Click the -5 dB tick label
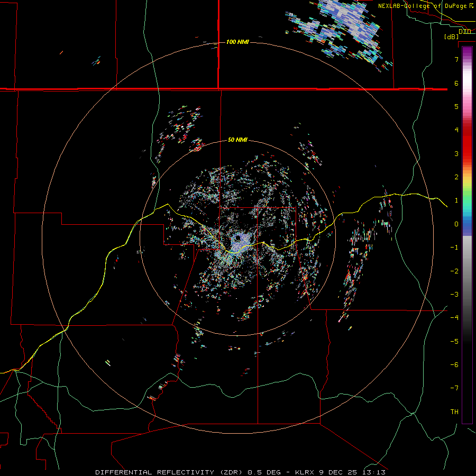Screen dimensions: 476x476 coord(454,342)
